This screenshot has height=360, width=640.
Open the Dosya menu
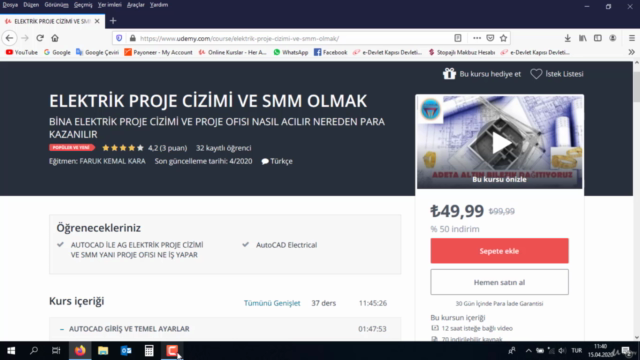pyautogui.click(x=10, y=5)
